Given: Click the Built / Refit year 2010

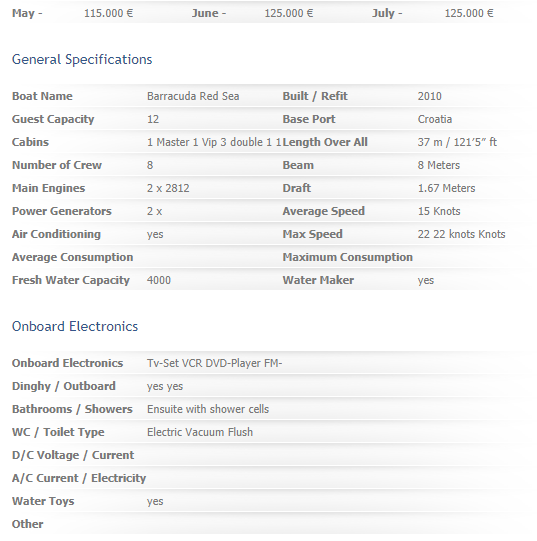Looking at the screenshot, I should point(430,96).
